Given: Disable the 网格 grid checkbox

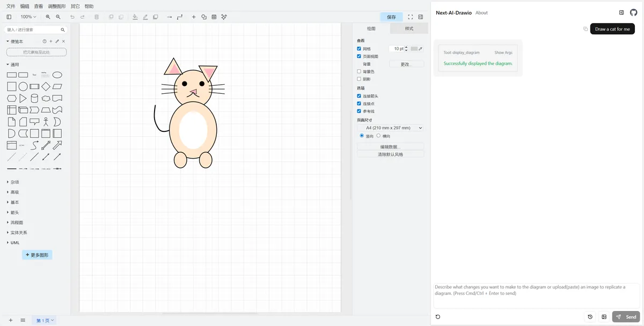Looking at the screenshot, I should [x=359, y=49].
